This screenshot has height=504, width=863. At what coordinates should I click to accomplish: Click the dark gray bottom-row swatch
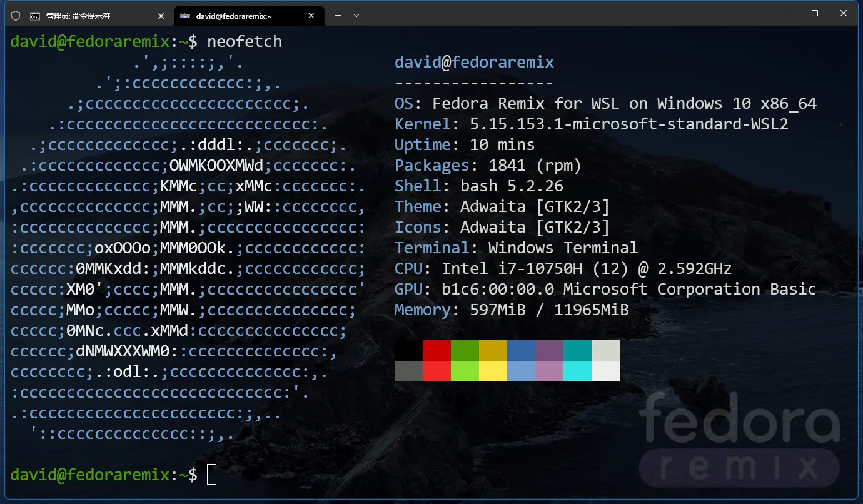pos(408,371)
